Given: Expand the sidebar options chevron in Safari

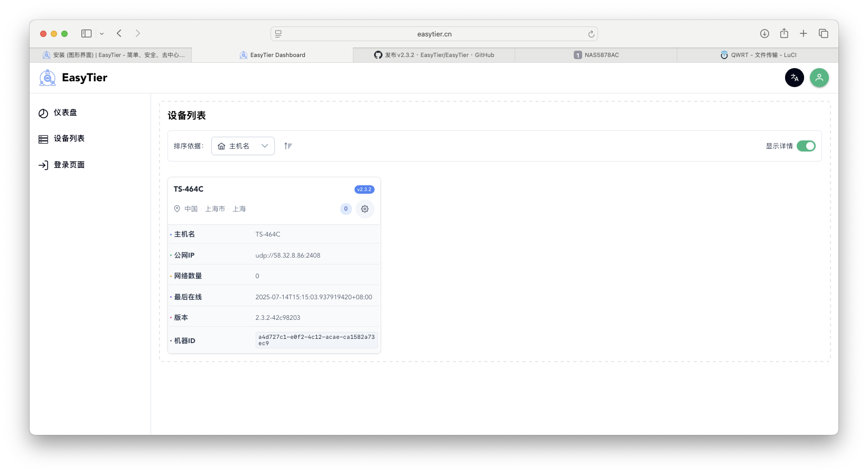Looking at the screenshot, I should coord(102,34).
